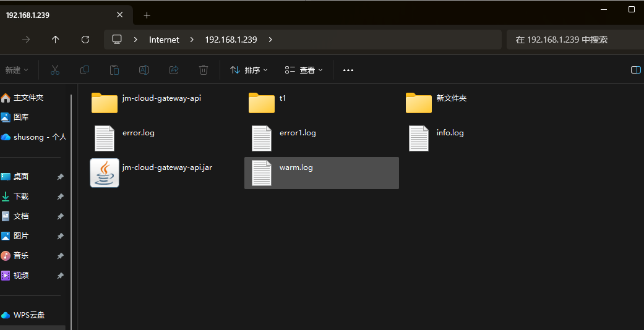Unpin 桌面 from quick access
644x330 pixels.
pyautogui.click(x=60, y=177)
